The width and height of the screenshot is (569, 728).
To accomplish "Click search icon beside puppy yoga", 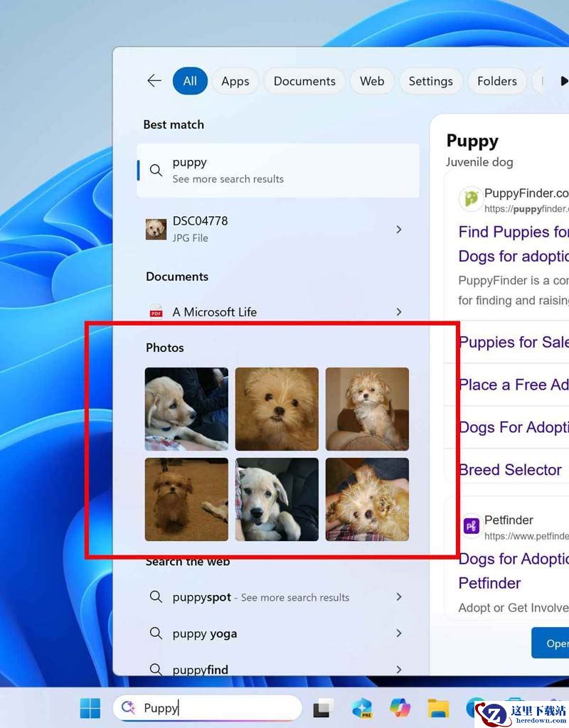I will [156, 633].
